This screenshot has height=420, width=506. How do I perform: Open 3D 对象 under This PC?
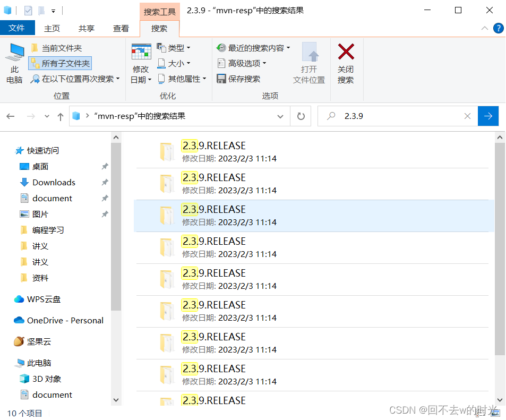point(41,379)
